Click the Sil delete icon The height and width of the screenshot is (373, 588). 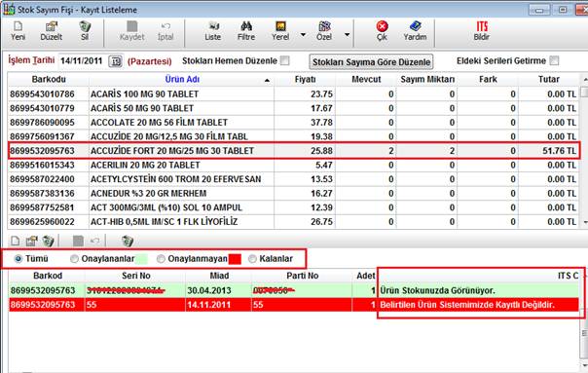pos(85,26)
